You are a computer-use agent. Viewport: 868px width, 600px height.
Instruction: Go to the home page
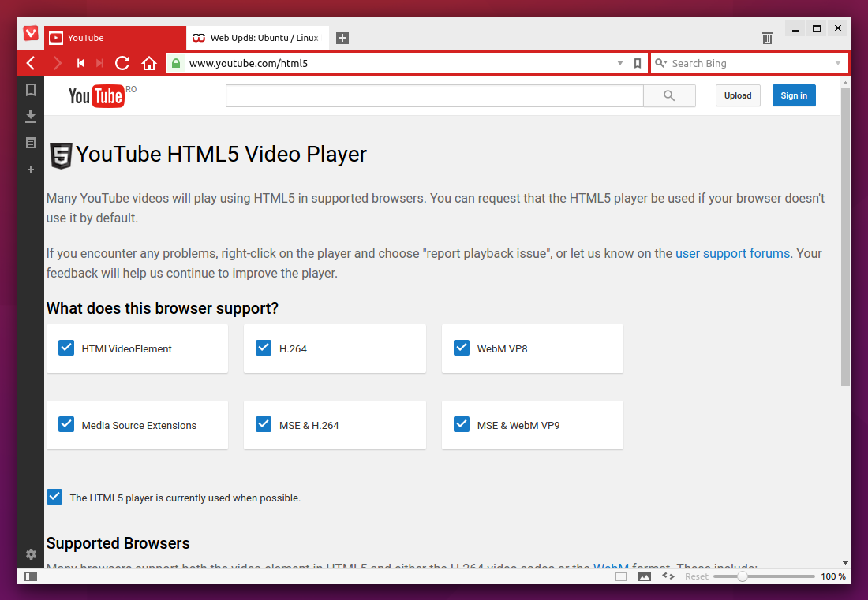pos(149,63)
